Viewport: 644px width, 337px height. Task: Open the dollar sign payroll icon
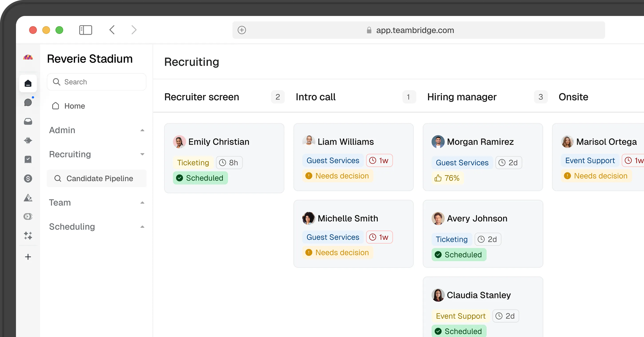(x=28, y=178)
